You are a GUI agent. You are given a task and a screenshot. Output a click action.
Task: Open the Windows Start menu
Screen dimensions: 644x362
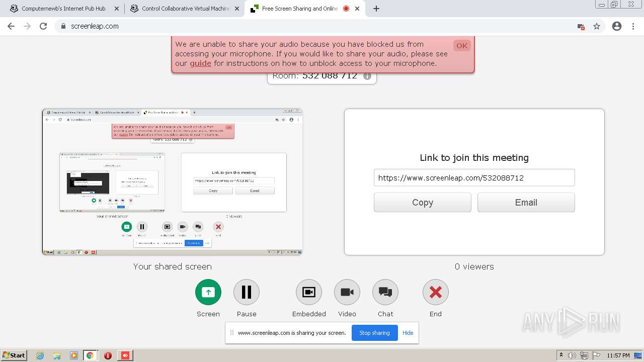click(x=14, y=355)
